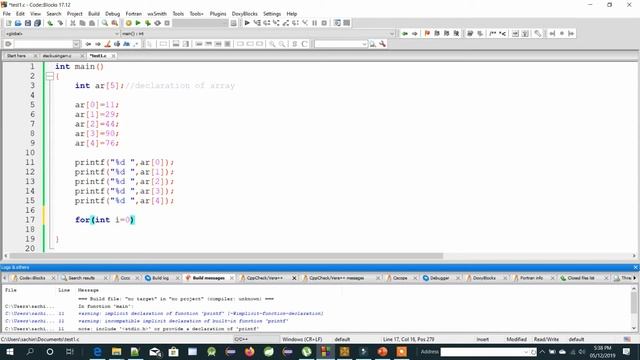This screenshot has height=360, width=640.
Task: Collapse the main function fold marker
Action: point(50,76)
